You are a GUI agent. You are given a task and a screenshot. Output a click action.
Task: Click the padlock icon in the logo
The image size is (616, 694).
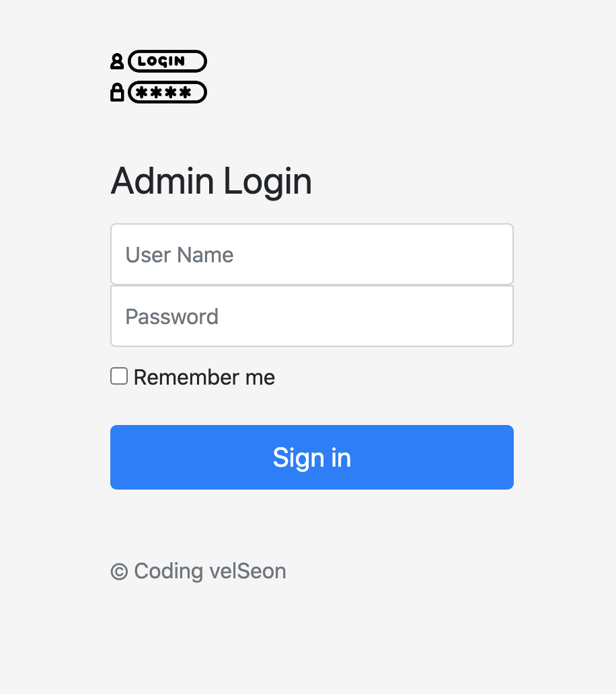[x=117, y=92]
